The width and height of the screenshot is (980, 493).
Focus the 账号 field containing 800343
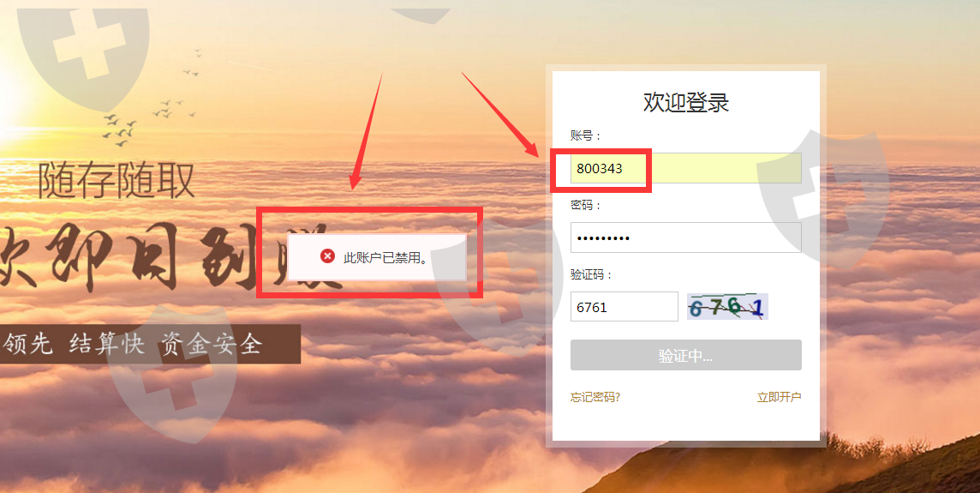pyautogui.click(x=685, y=168)
